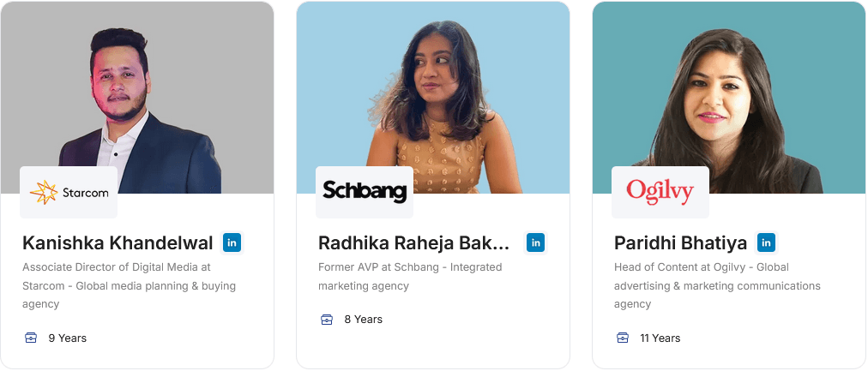Screen dimensions: 868x371
Task: Click briefcase icon beside 11 Years
Action: [623, 338]
